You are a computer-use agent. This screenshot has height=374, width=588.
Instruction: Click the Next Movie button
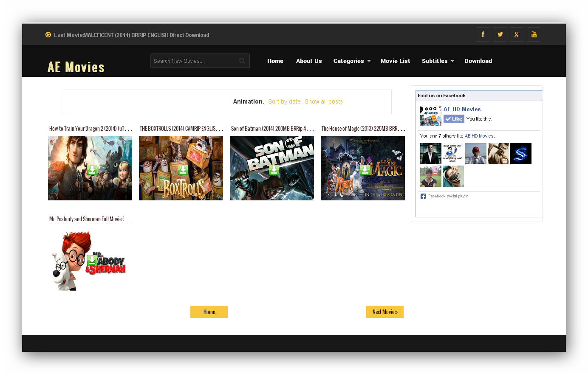[x=385, y=312]
